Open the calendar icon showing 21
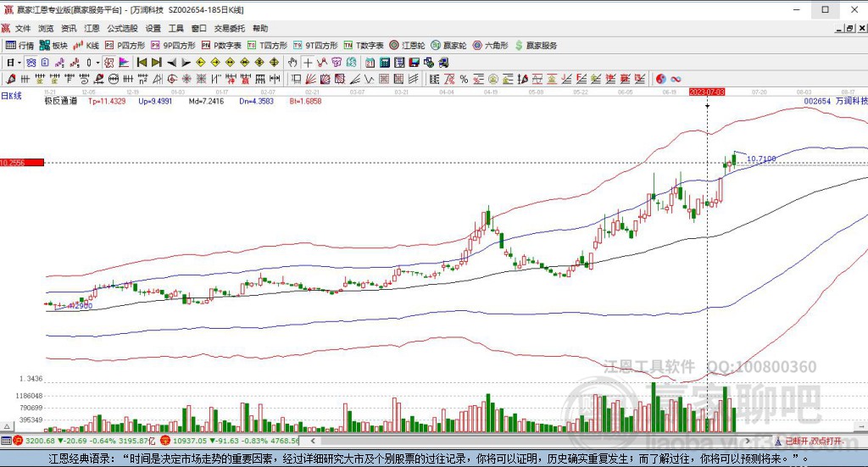 pyautogui.click(x=370, y=63)
